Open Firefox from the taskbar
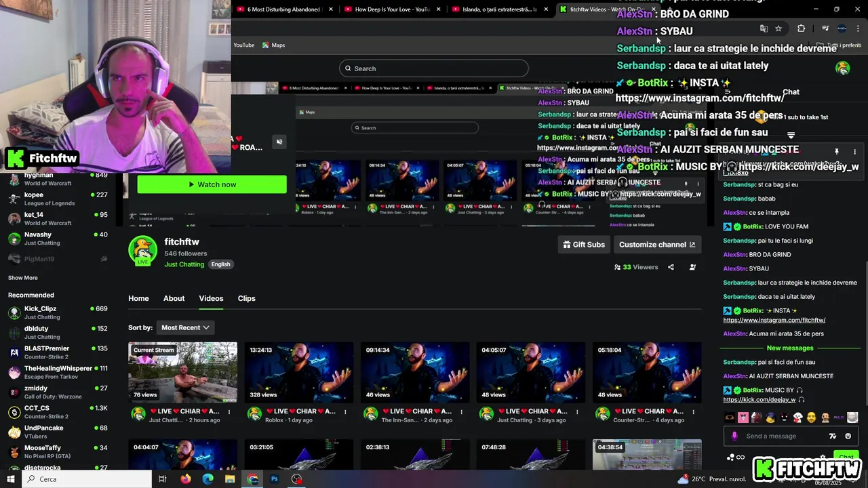Screen dimensions: 868x488 (185, 479)
